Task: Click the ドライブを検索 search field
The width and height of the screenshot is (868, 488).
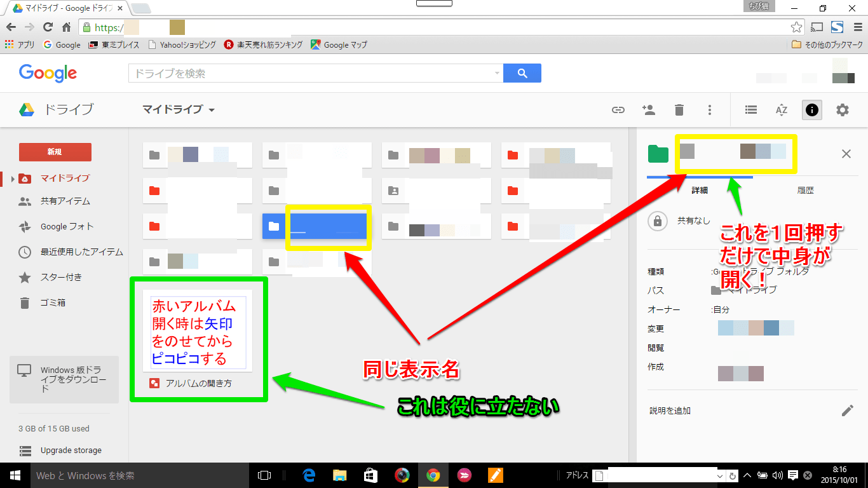Action: click(x=311, y=74)
